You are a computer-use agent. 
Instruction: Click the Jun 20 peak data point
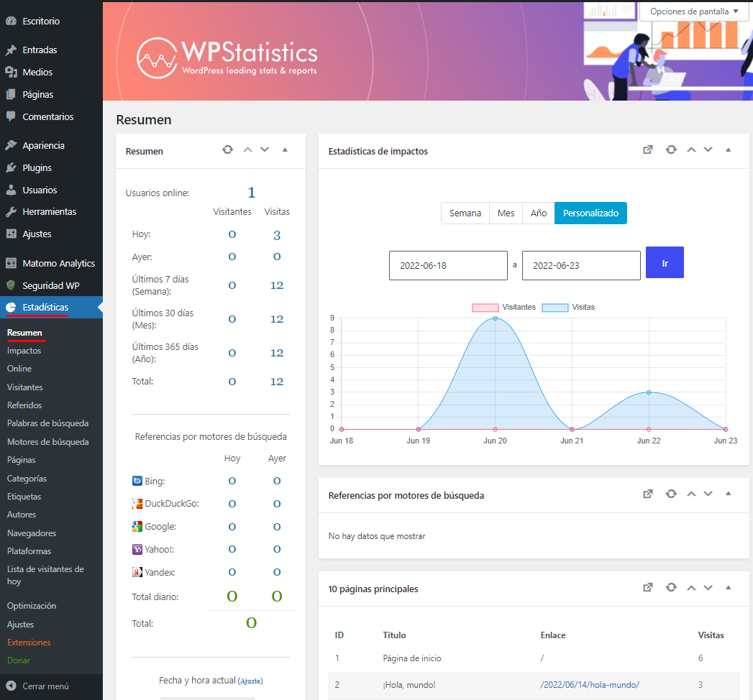pos(495,318)
